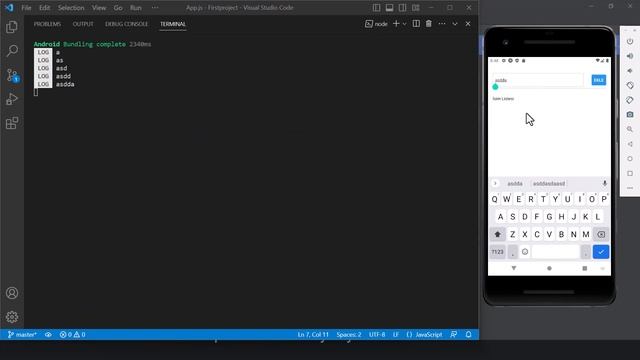This screenshot has width=640, height=360.
Task: Change LF end of line sequence
Action: tap(396, 334)
